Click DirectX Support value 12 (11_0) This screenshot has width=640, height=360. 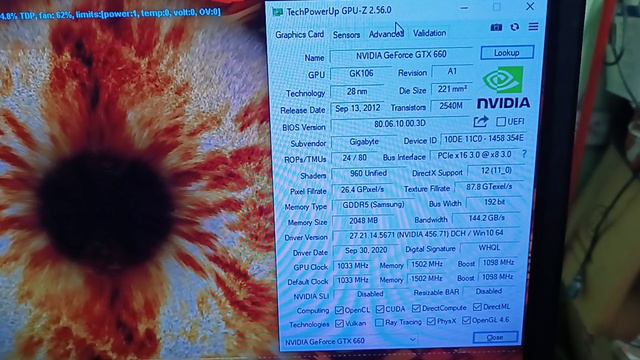coord(496,171)
